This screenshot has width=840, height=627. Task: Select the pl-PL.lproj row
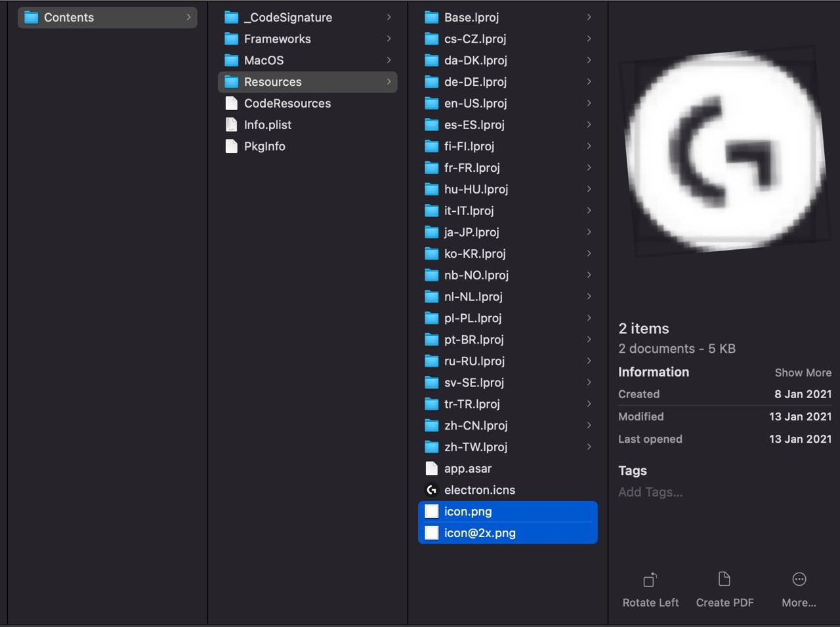click(507, 318)
